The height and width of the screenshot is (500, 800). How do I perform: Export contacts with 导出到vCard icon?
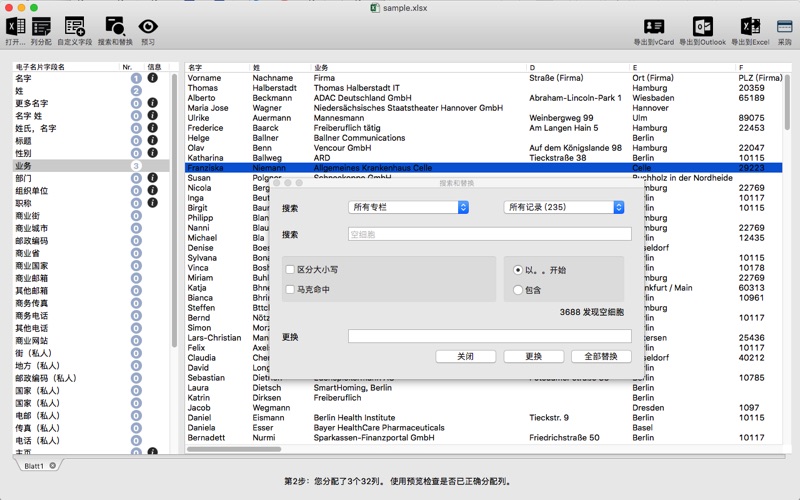pyautogui.click(x=654, y=31)
